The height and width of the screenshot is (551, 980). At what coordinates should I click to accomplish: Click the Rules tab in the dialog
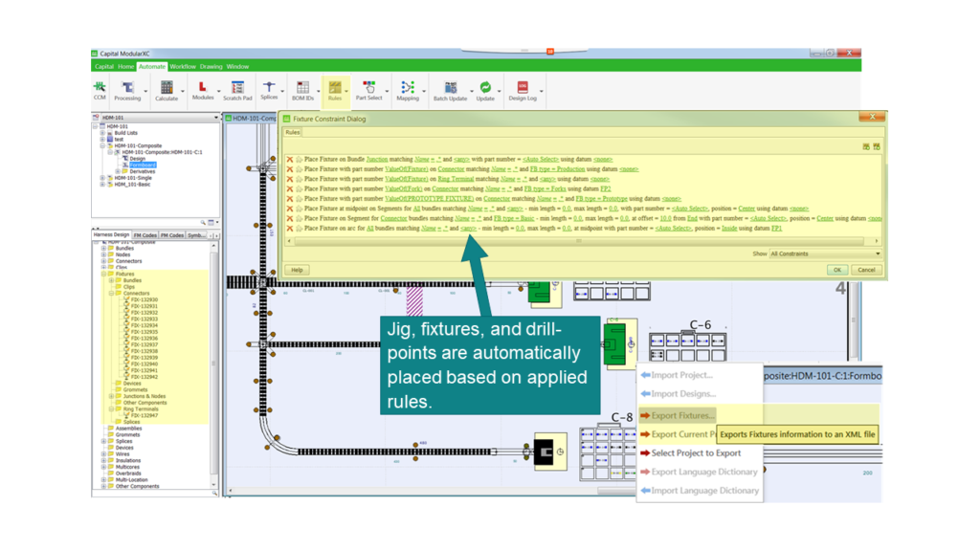[x=293, y=132]
